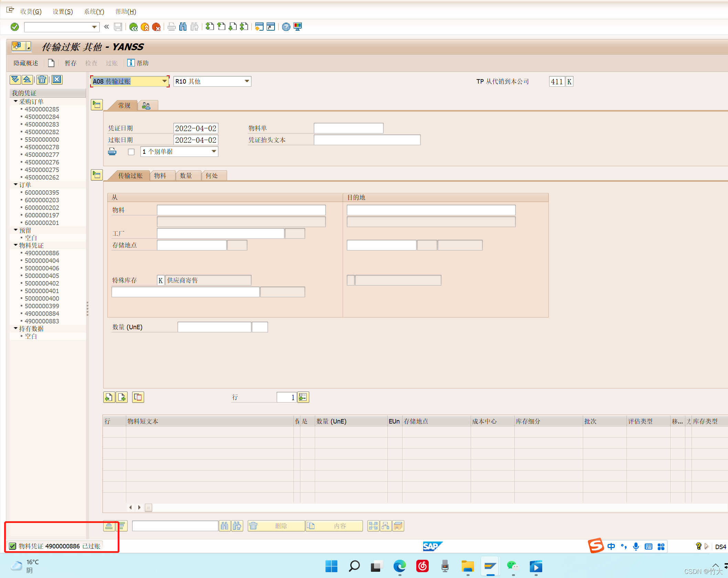Click the Save diskette icon in toolbar
This screenshot has width=728, height=578.
tap(118, 27)
